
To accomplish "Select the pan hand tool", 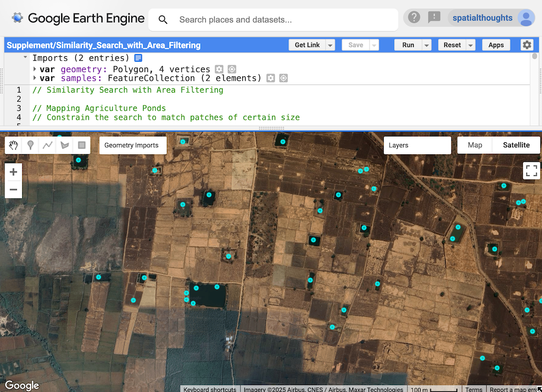I will (14, 145).
